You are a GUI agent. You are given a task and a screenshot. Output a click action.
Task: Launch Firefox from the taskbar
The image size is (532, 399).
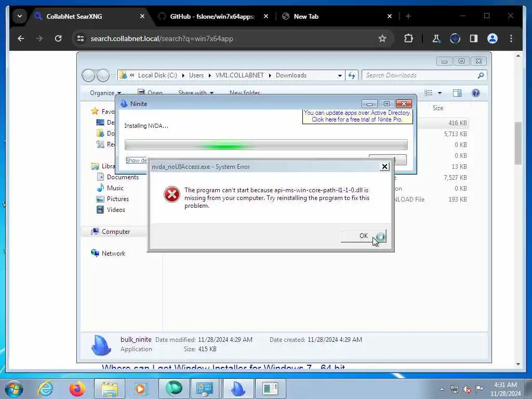coord(77,389)
